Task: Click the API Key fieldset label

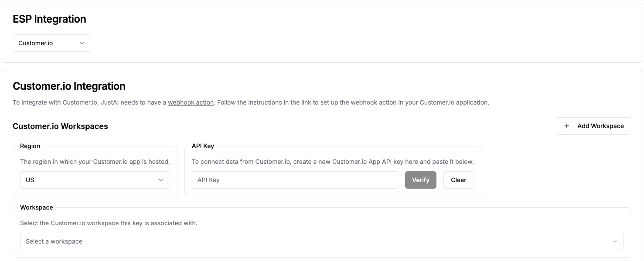Action: (x=202, y=146)
